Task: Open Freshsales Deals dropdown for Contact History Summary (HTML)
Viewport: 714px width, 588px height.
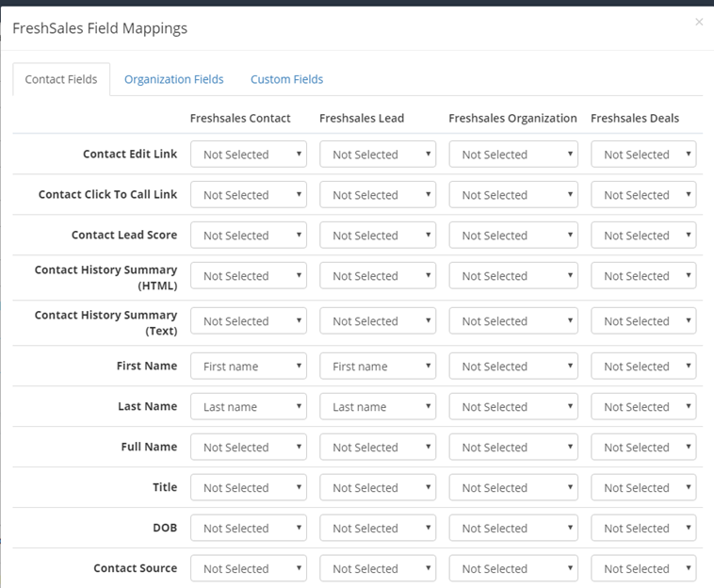Action: coord(644,275)
